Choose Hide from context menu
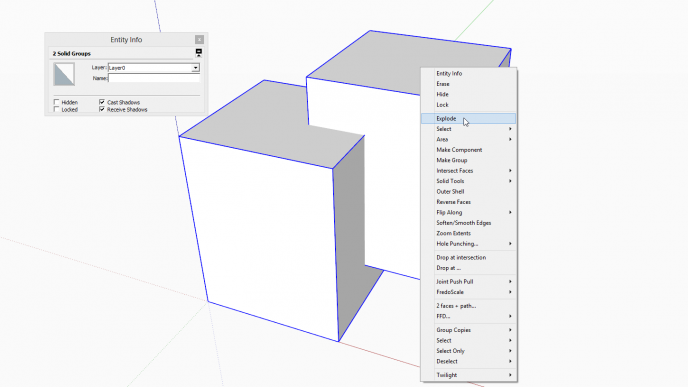The image size is (688, 387). (x=469, y=94)
